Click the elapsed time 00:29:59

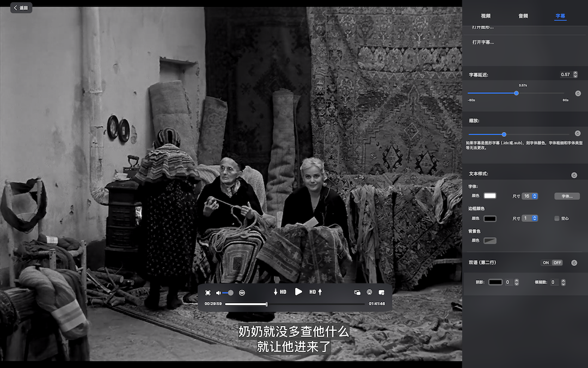213,304
